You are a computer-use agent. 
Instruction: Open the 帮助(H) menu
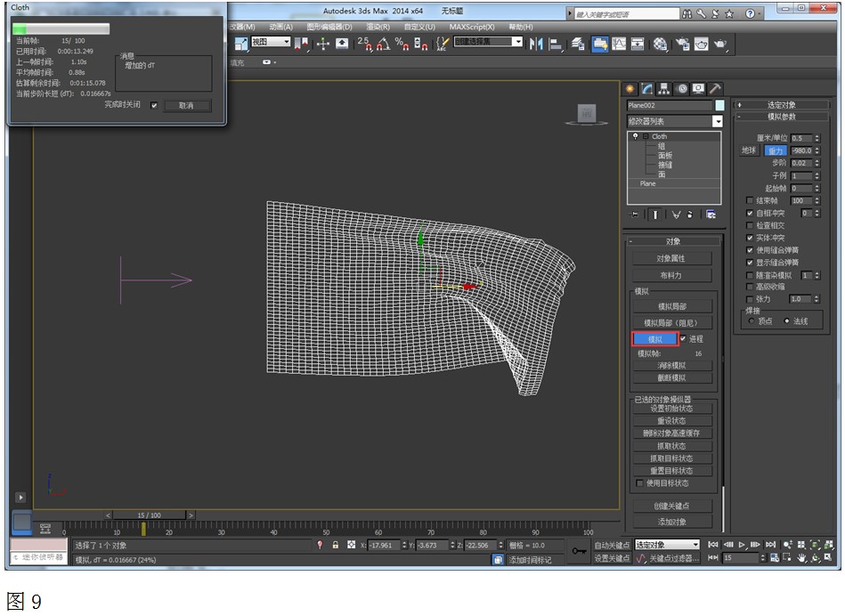click(x=521, y=27)
